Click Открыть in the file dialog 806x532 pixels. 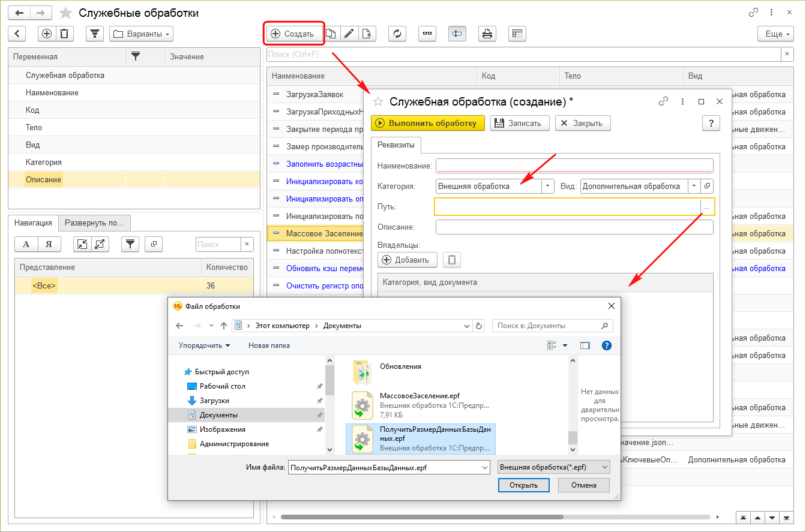[x=523, y=485]
